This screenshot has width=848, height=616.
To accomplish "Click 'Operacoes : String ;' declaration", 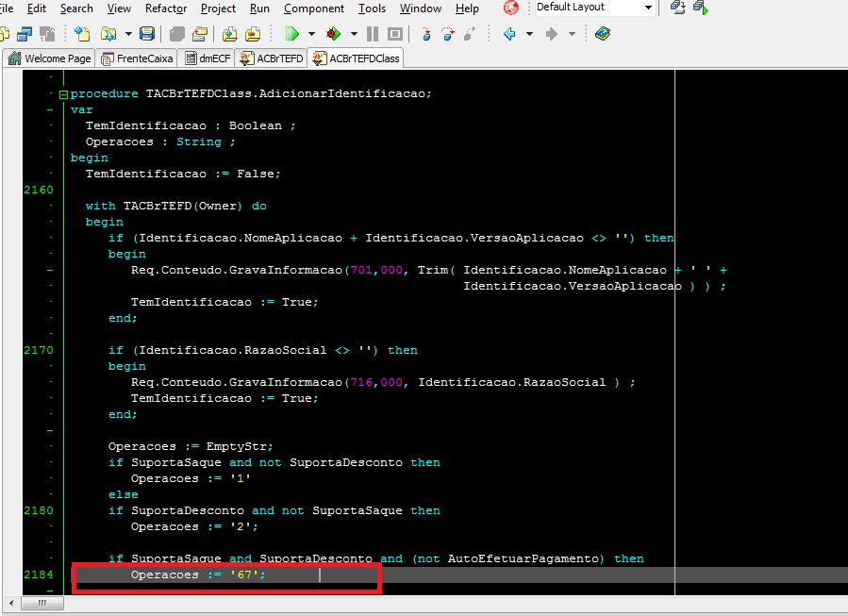I will [160, 142].
